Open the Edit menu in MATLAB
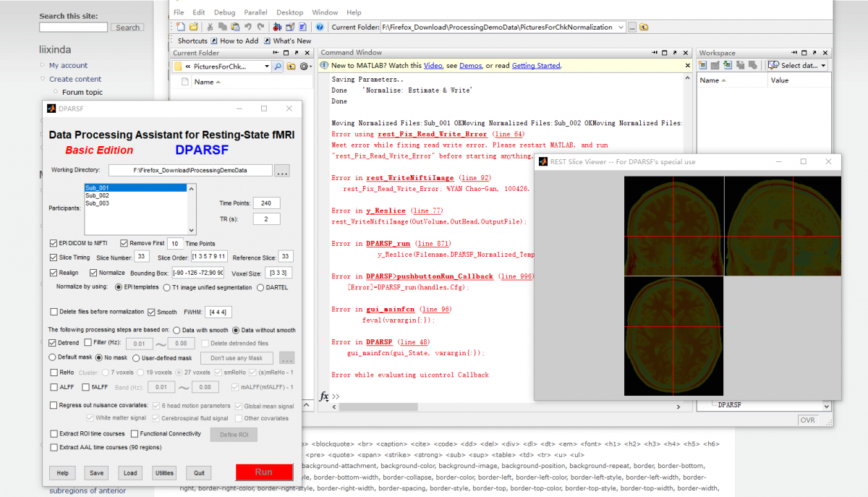 (x=199, y=12)
